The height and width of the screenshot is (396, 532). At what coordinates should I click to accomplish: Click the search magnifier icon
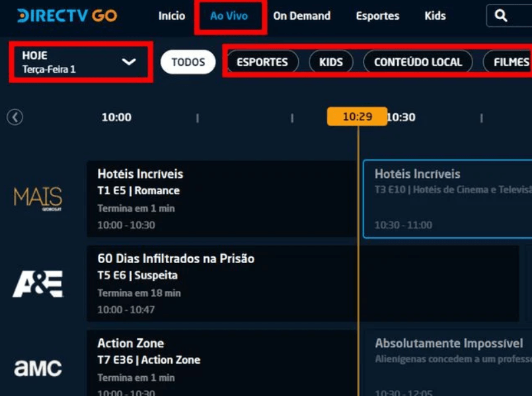[x=501, y=16]
